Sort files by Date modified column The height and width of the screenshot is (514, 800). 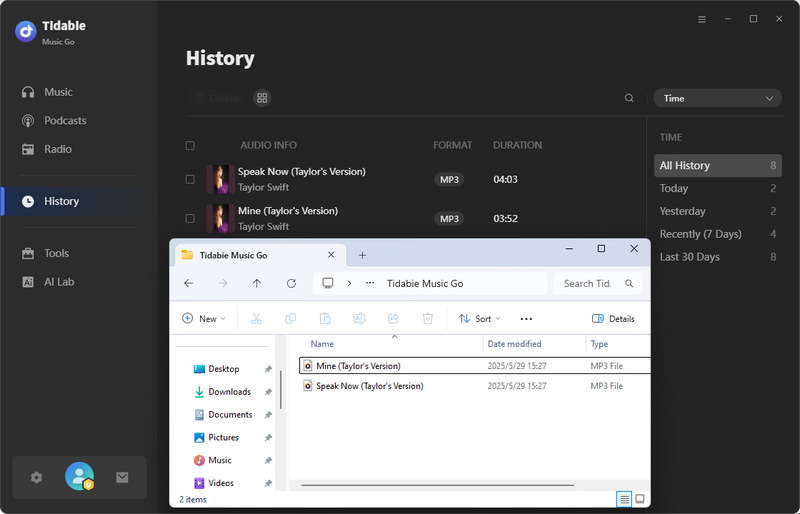[514, 345]
